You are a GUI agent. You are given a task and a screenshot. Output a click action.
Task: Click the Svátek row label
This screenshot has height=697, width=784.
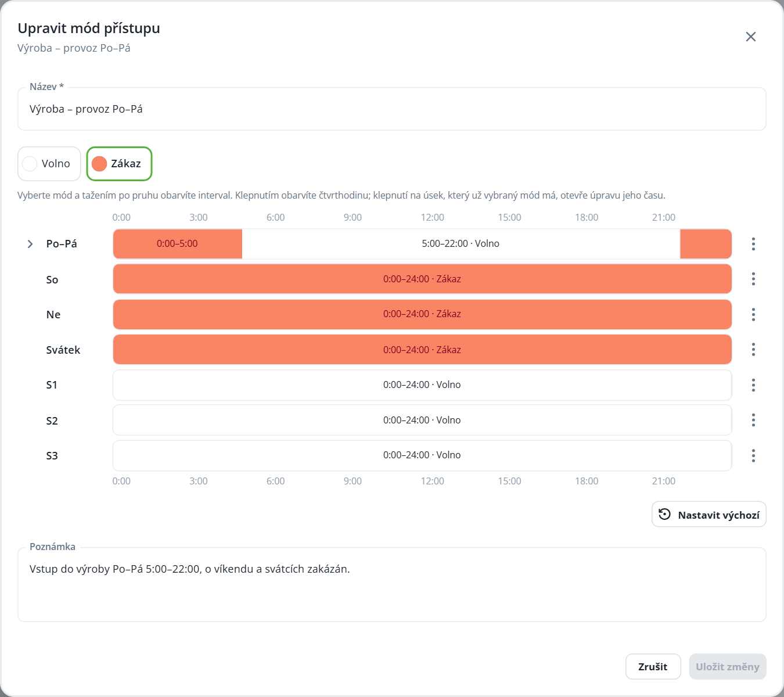tap(63, 350)
